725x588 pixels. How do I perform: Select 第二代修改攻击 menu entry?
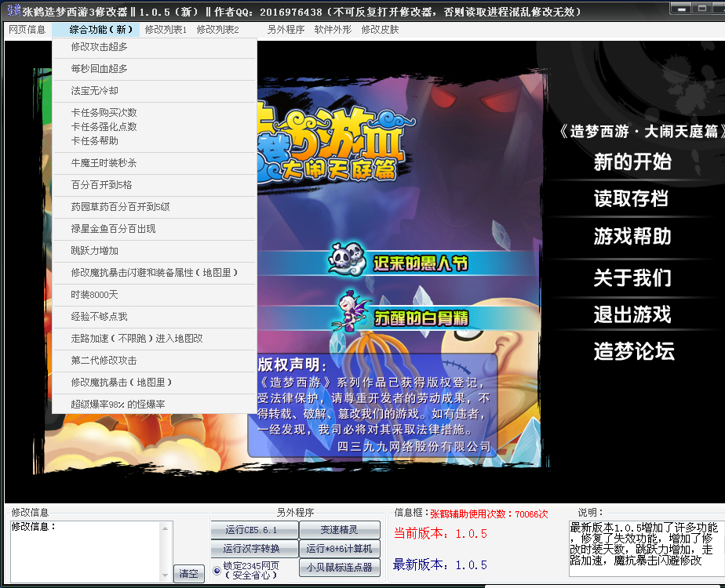[155, 361]
